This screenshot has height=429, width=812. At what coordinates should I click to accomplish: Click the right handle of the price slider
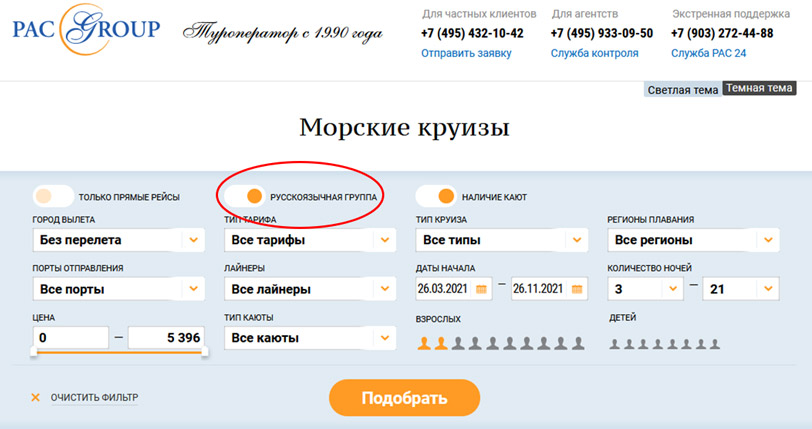coord(204,352)
